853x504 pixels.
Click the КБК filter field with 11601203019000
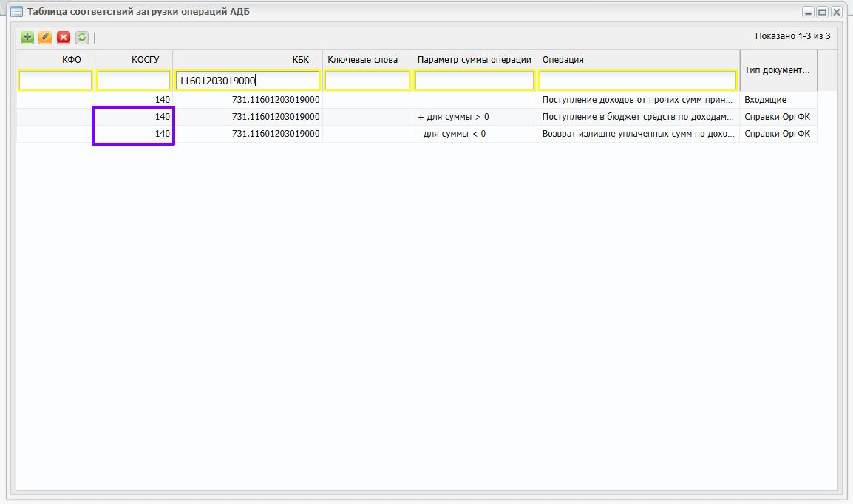248,81
